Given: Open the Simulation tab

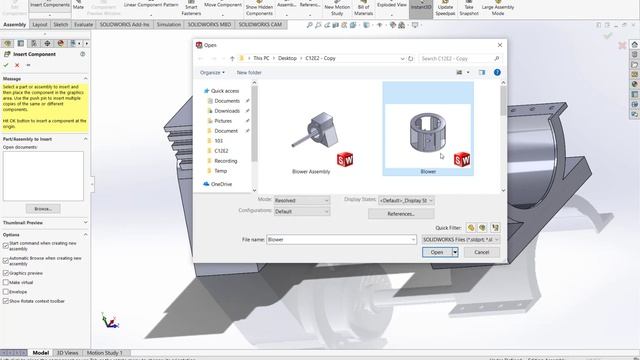Looking at the screenshot, I should pyautogui.click(x=169, y=24).
